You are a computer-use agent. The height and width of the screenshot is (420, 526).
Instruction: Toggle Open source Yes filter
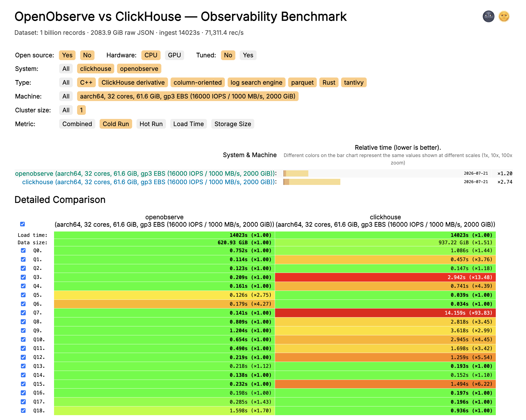point(67,55)
